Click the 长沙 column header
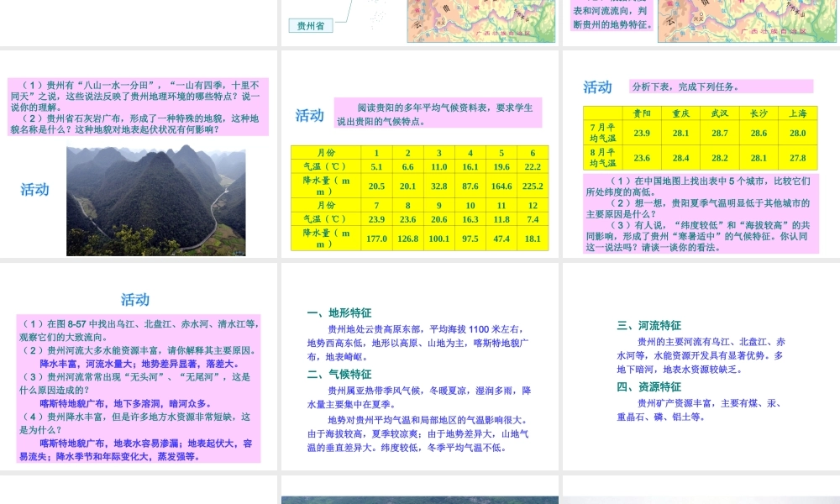Viewport: 840px width, 504px height. 759,113
